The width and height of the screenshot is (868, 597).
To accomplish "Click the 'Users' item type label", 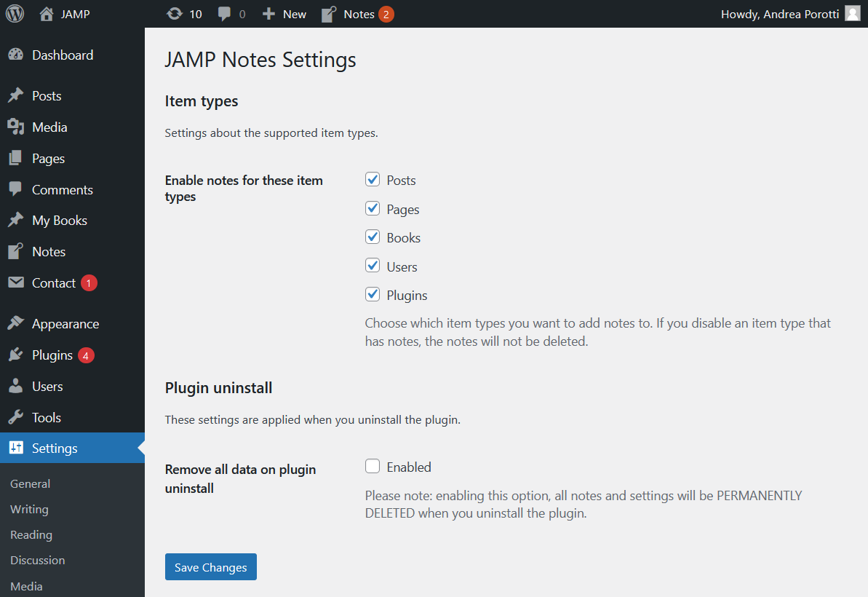I will (x=402, y=267).
